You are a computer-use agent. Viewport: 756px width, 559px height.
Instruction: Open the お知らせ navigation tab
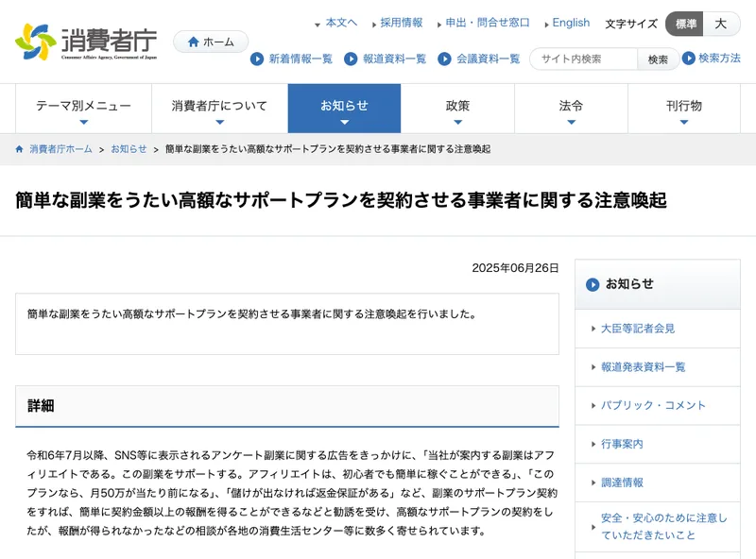(344, 109)
